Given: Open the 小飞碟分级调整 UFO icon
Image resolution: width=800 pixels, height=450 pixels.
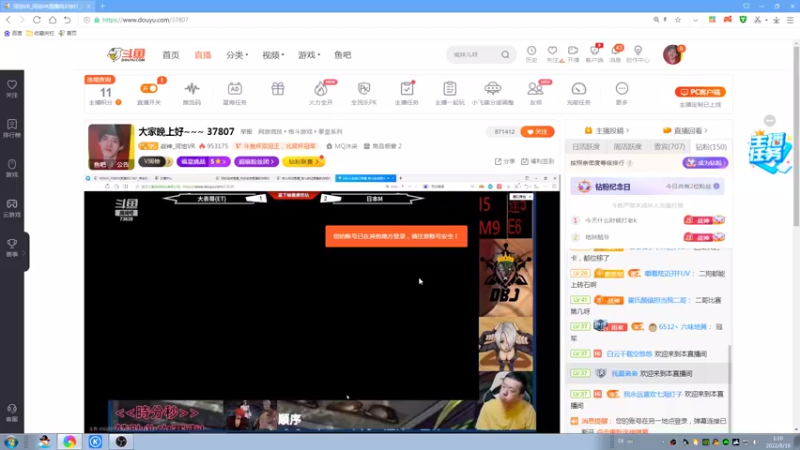Looking at the screenshot, I should [492, 92].
